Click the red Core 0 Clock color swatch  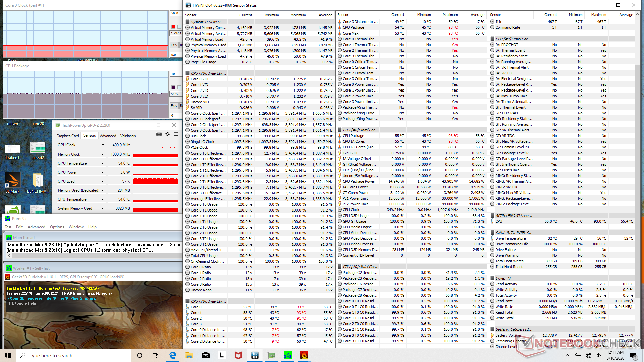point(173,27)
